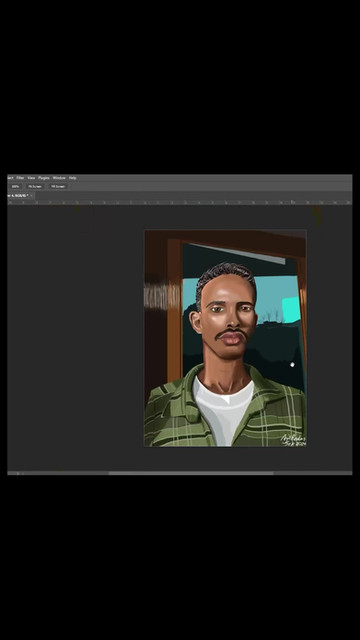Click the Fill Screen button

(58, 186)
